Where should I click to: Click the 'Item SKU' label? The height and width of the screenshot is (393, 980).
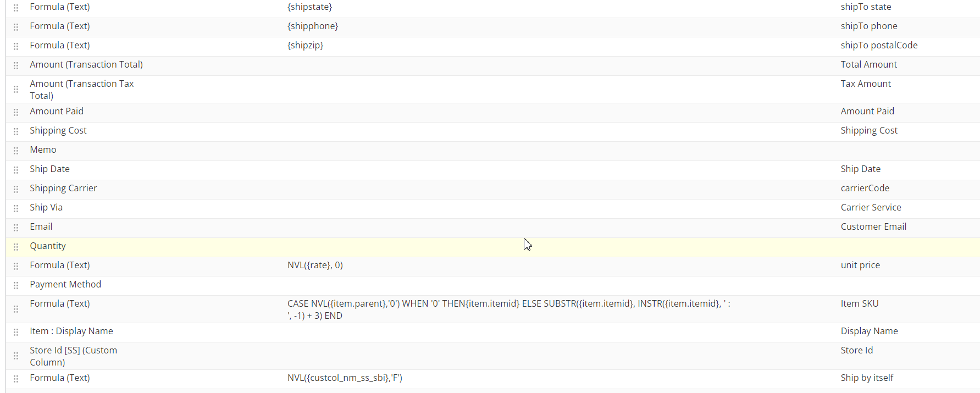[860, 304]
